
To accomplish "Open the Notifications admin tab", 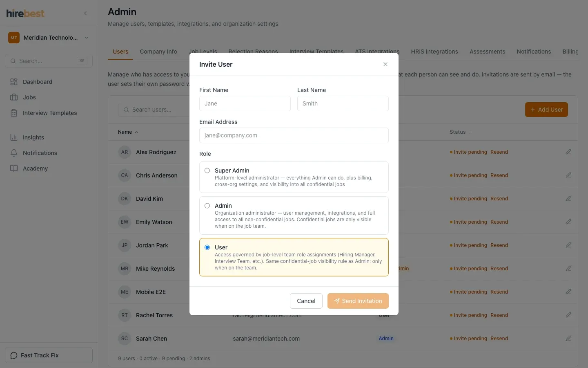I will 534,52.
